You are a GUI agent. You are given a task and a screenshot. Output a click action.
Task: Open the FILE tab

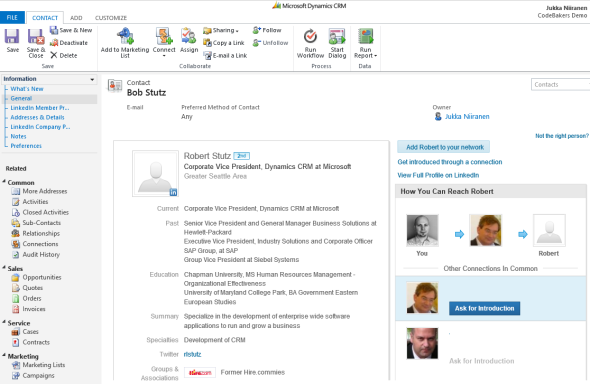tap(12, 17)
